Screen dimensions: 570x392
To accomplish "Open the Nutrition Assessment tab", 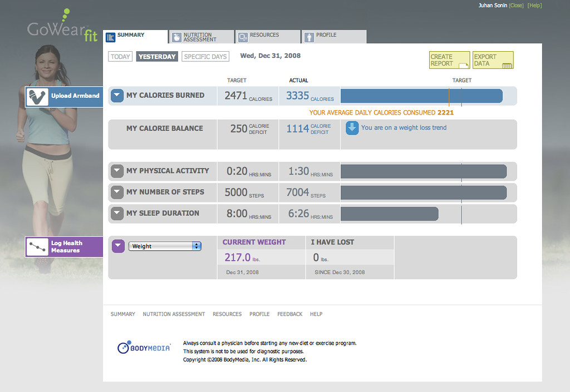I will 201,37.
